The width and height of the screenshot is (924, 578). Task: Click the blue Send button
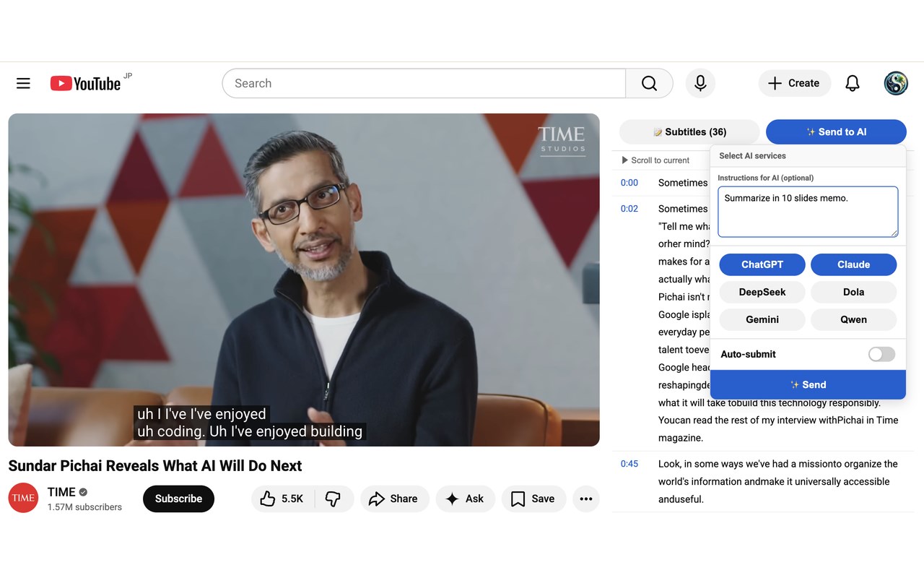[808, 384]
